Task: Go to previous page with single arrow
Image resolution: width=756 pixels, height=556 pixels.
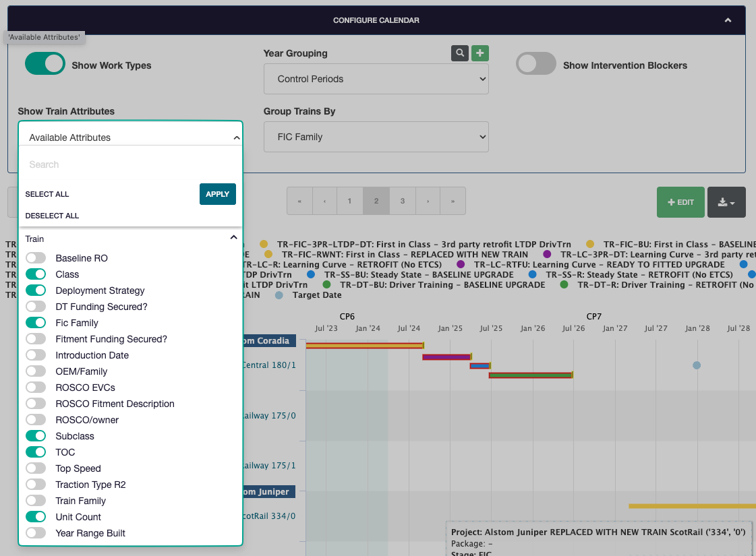Action: click(324, 202)
